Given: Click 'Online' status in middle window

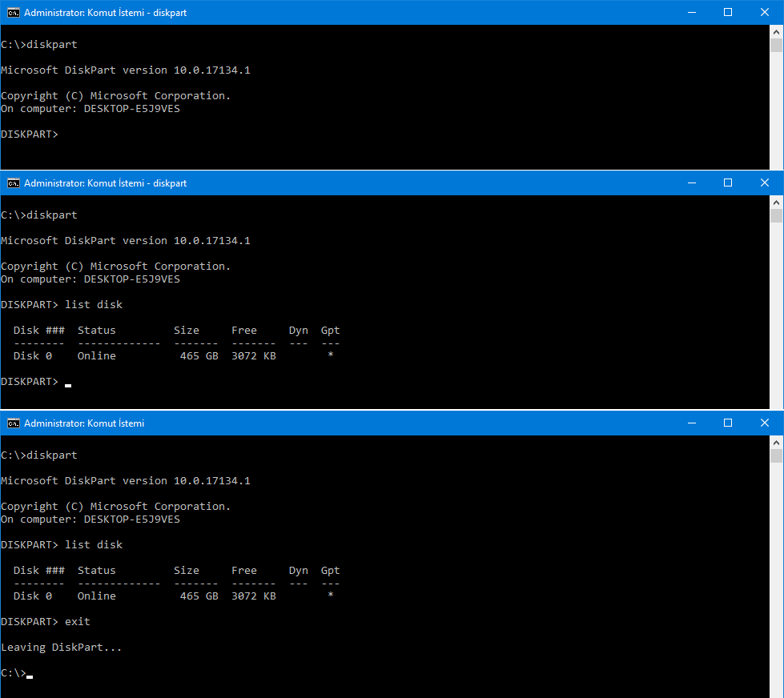Looking at the screenshot, I should pos(97,355).
